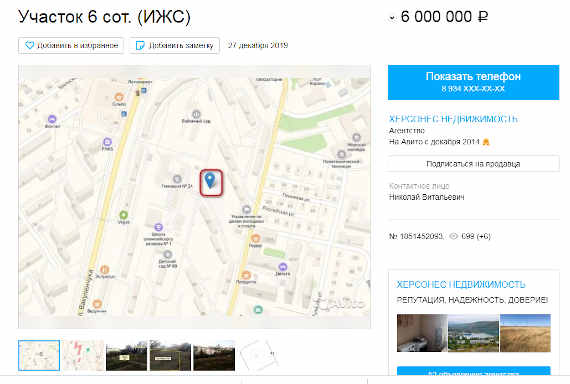Click the date '27 декабря 2019'
The image size is (570, 384).
pyautogui.click(x=258, y=45)
